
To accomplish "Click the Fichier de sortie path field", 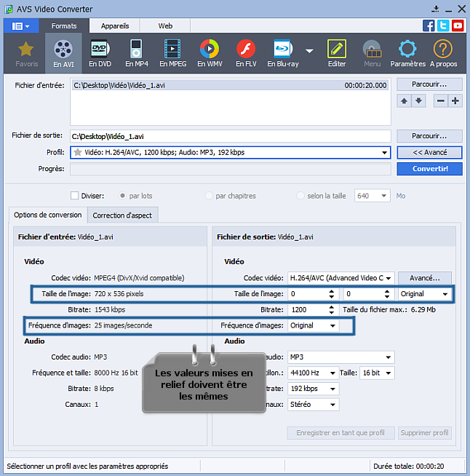I will pyautogui.click(x=230, y=136).
